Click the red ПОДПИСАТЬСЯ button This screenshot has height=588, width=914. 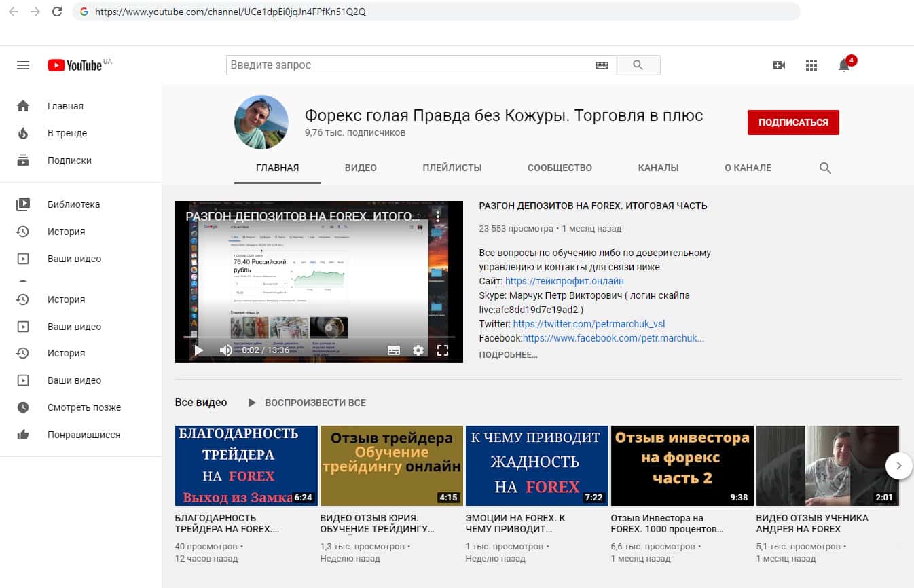793,123
